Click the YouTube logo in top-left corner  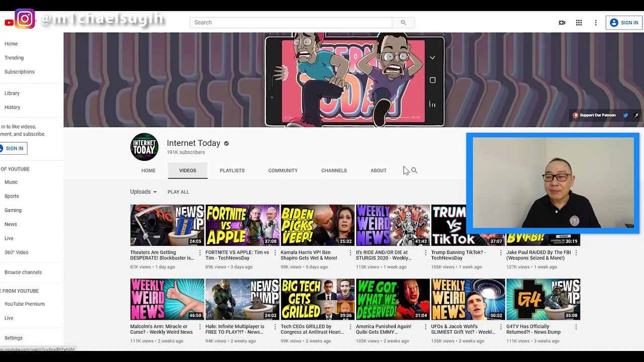coord(9,23)
